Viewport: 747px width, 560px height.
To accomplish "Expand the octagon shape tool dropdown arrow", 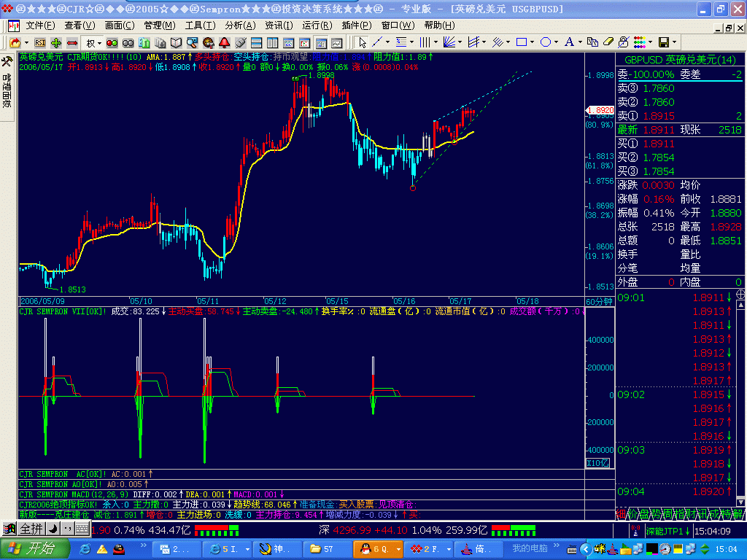I will (x=556, y=42).
